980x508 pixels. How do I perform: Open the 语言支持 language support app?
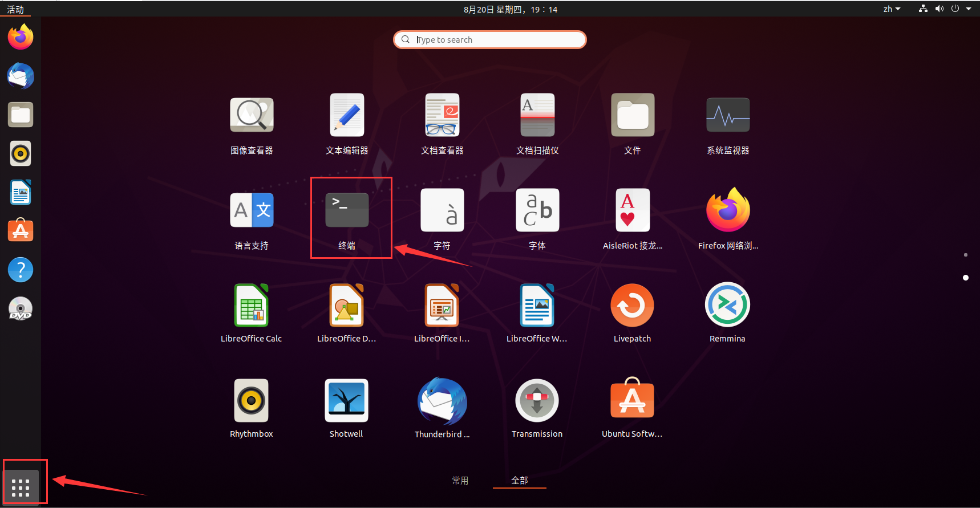point(252,210)
